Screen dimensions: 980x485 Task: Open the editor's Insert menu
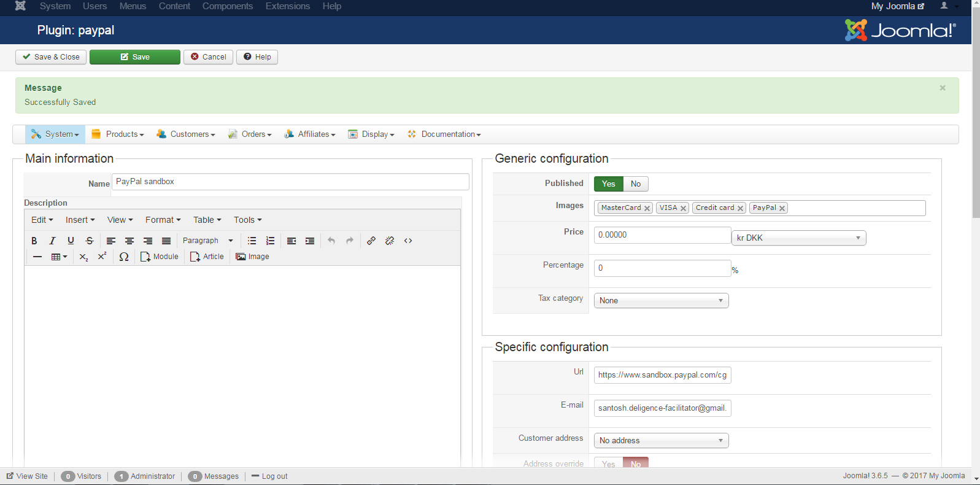(x=80, y=220)
